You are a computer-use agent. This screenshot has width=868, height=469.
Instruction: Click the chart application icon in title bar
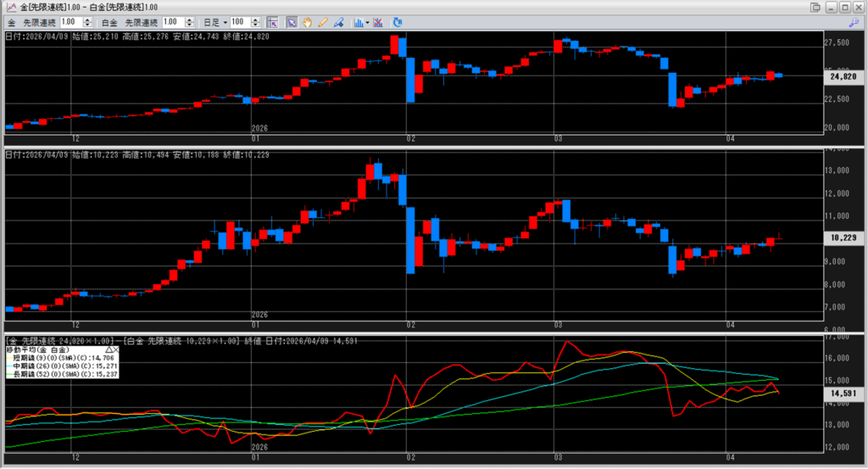[11, 7]
